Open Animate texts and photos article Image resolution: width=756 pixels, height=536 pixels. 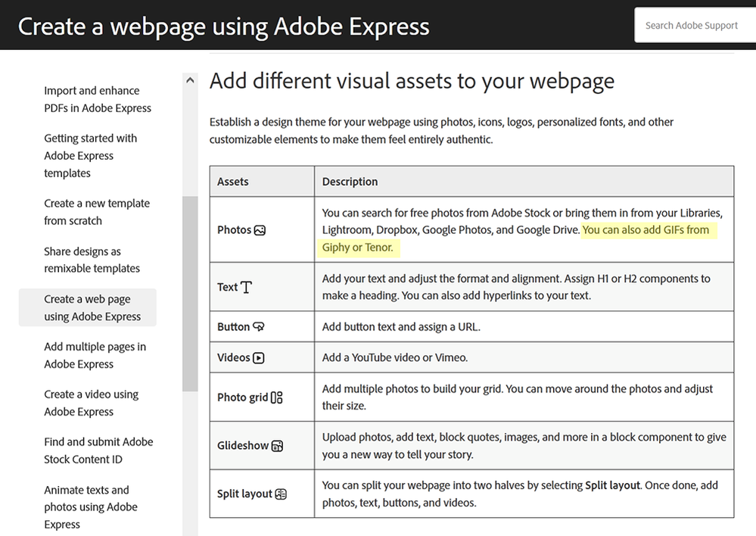point(91,506)
